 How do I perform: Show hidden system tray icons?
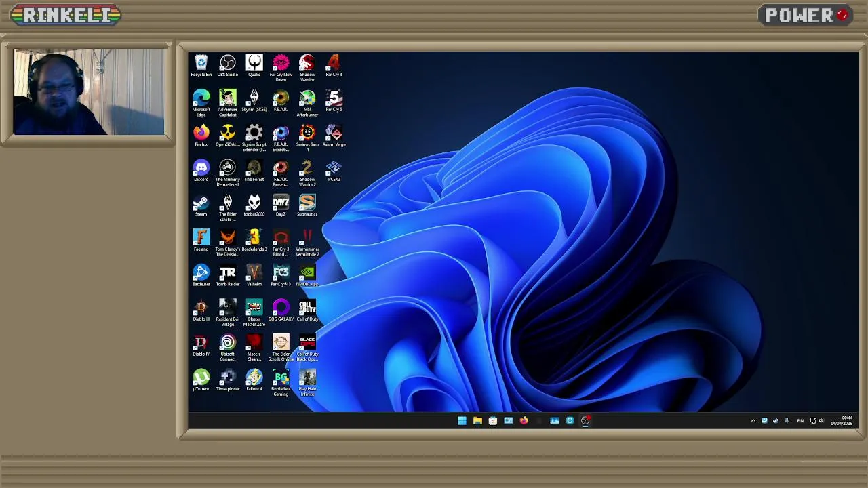(753, 420)
